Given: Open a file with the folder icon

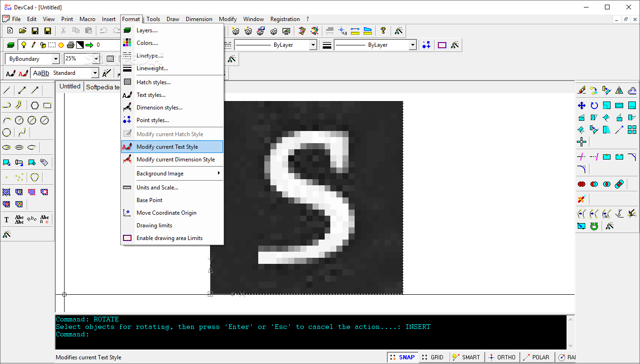Looking at the screenshot, I should pos(22,31).
